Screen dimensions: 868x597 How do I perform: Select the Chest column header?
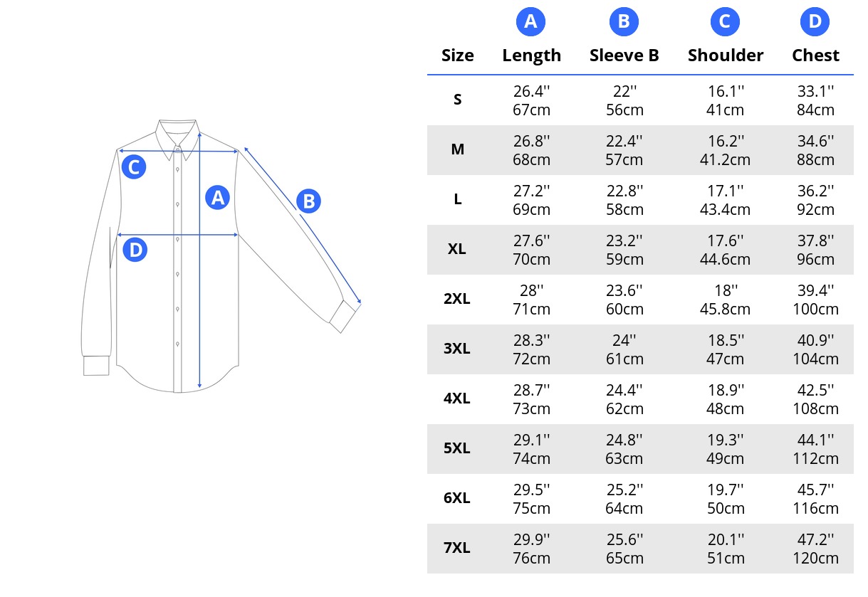(x=815, y=56)
